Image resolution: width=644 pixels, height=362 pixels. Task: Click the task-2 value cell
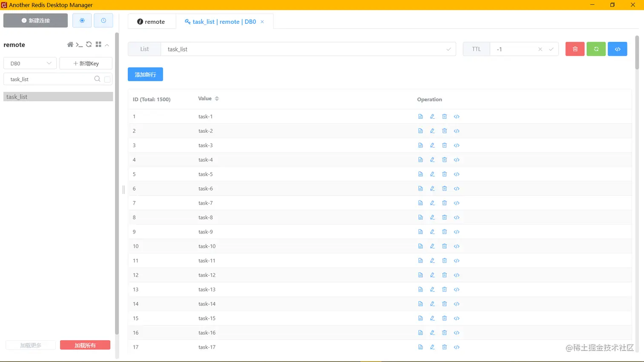[x=206, y=131]
